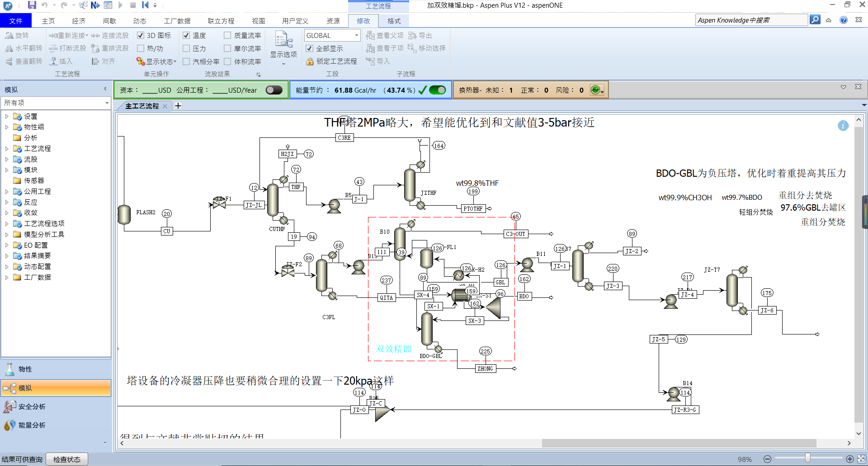
Task: Click the 锁定工艺流程 lock icon
Action: click(x=310, y=61)
